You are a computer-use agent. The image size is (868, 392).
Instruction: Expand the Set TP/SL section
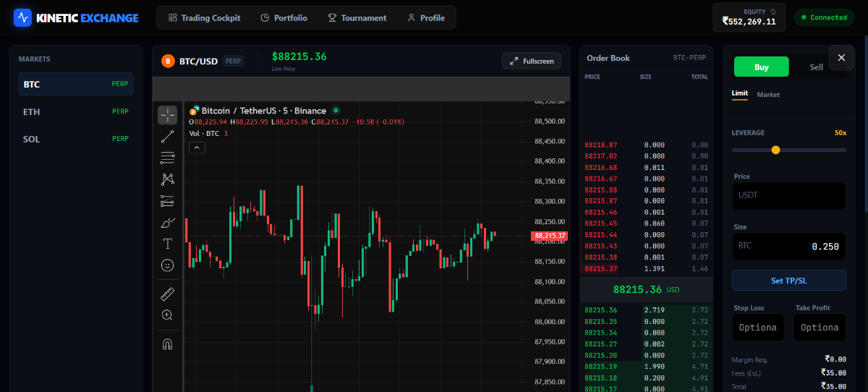788,280
